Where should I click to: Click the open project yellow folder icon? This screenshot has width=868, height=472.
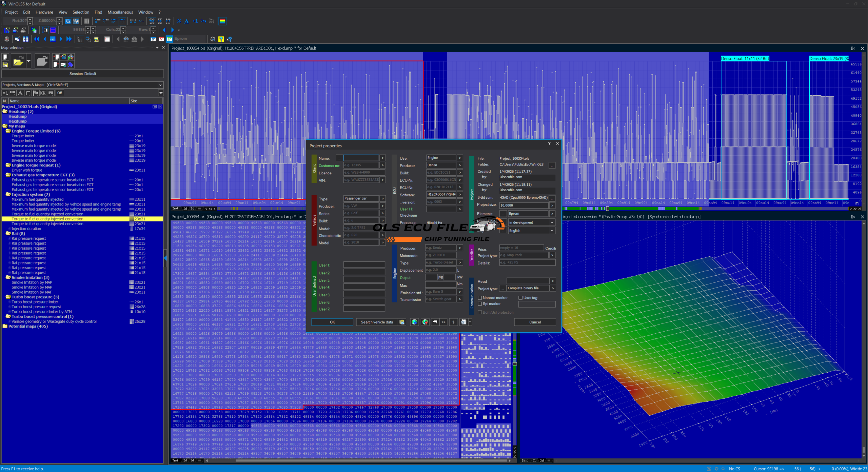(18, 61)
